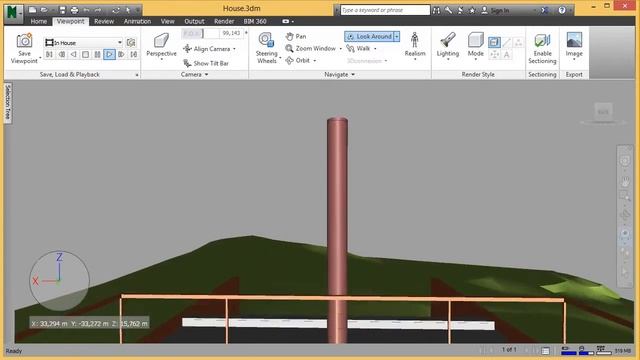Image resolution: width=640 pixels, height=360 pixels.
Task: Click the camera field of view input
Action: (232, 33)
